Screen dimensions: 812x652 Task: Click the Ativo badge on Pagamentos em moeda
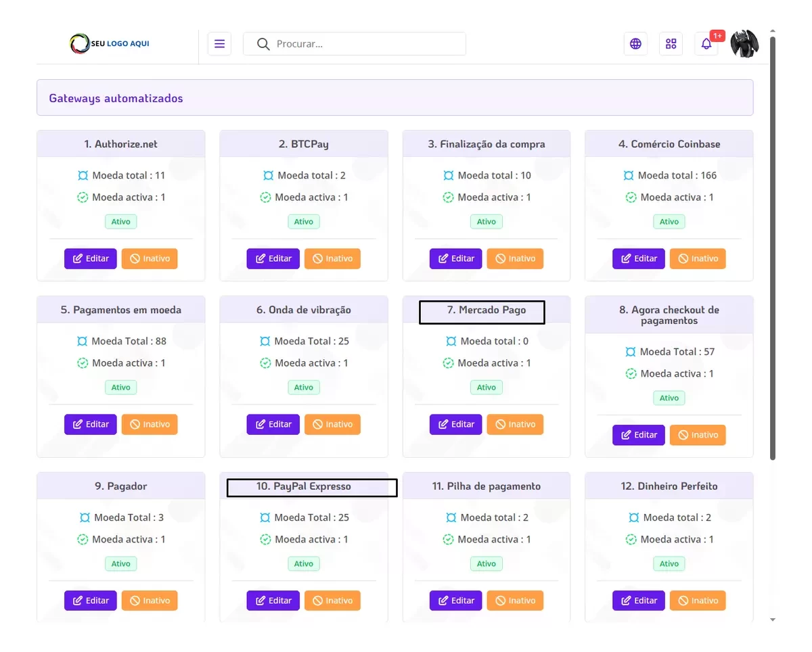tap(121, 388)
